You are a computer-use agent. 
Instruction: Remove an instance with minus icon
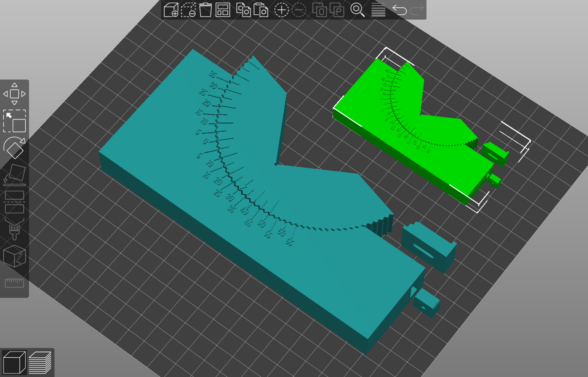[299, 10]
